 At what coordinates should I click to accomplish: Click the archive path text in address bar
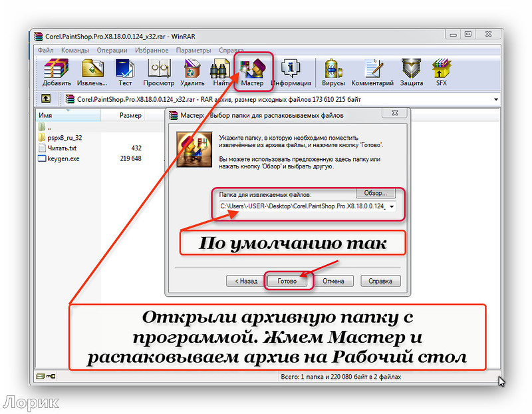pyautogui.click(x=219, y=99)
